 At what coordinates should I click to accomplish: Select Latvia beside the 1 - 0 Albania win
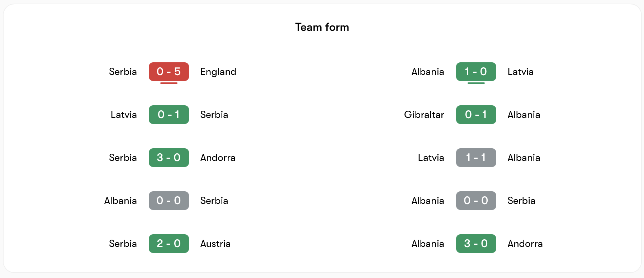[x=520, y=72]
